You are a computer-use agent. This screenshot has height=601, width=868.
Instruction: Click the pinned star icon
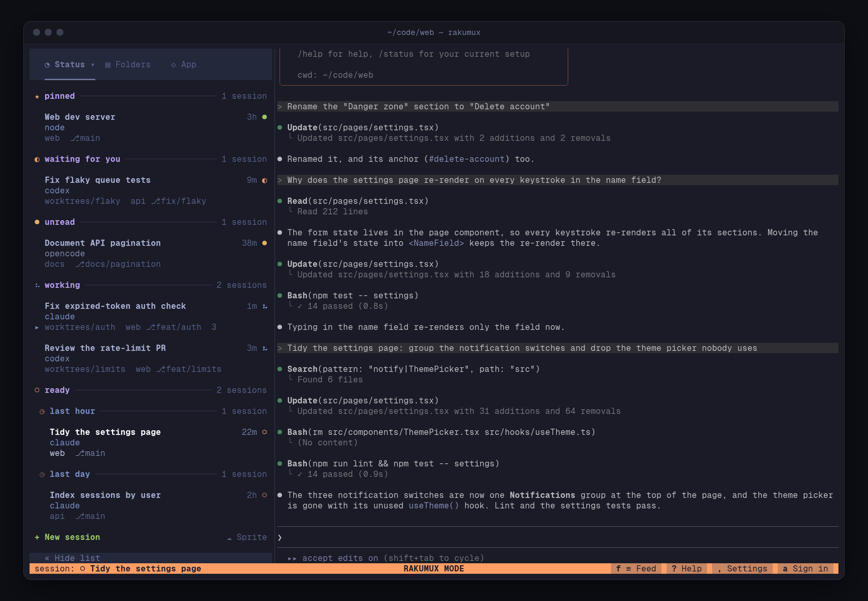(37, 96)
